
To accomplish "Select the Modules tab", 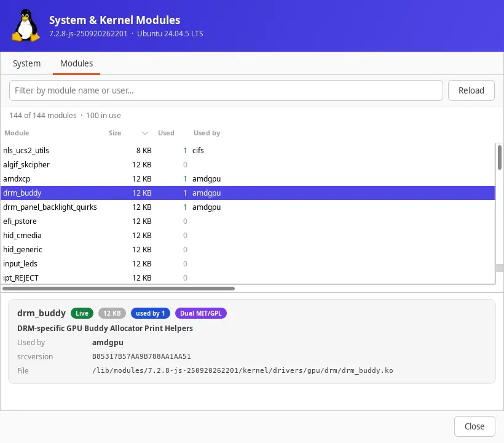I will [x=76, y=63].
